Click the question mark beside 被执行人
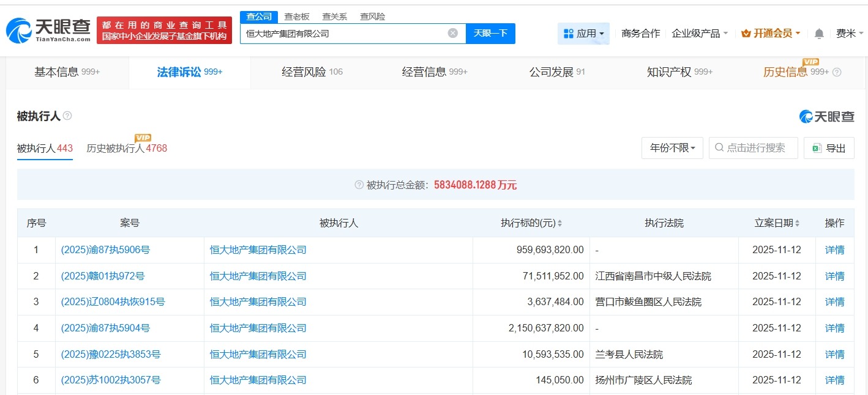The image size is (868, 395). click(x=67, y=116)
